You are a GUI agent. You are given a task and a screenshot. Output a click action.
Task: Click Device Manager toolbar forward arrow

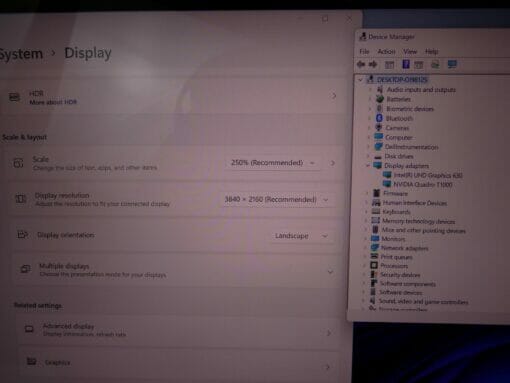tap(373, 64)
